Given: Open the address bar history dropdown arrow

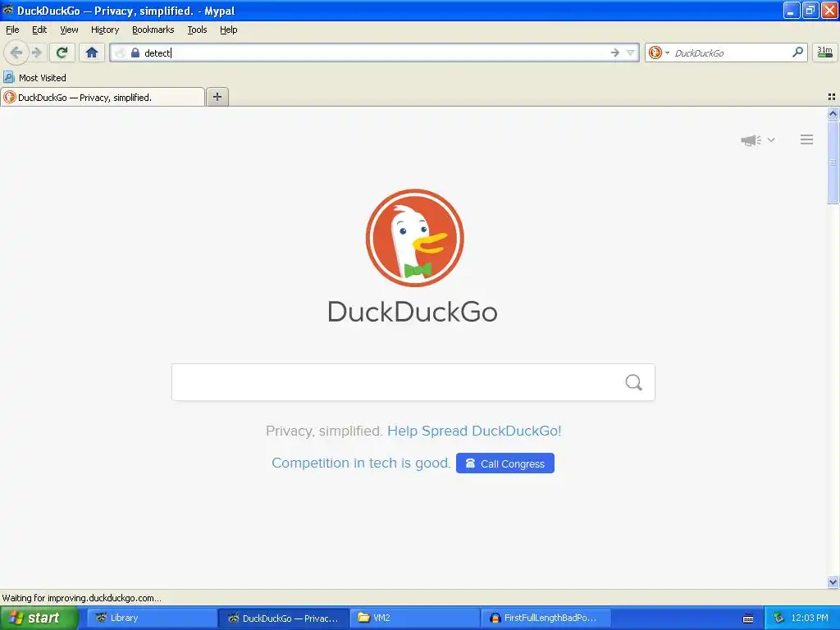Looking at the screenshot, I should coord(631,52).
